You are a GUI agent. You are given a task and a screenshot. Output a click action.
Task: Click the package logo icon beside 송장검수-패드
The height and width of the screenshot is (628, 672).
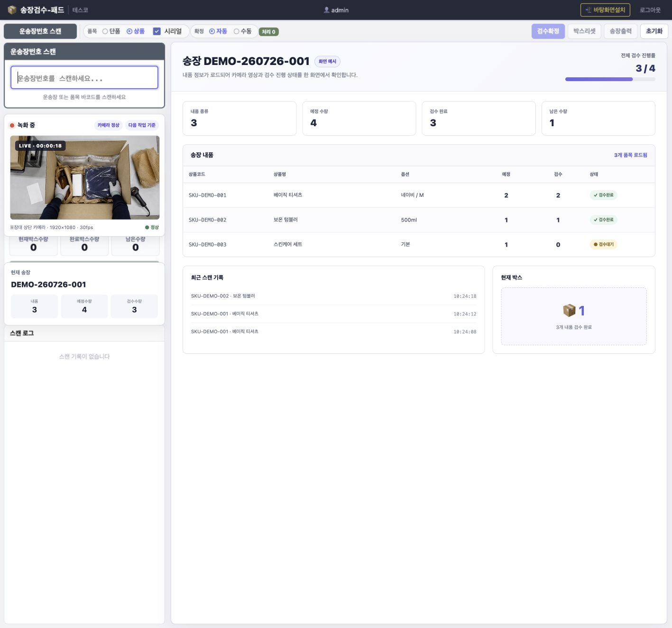coord(12,10)
